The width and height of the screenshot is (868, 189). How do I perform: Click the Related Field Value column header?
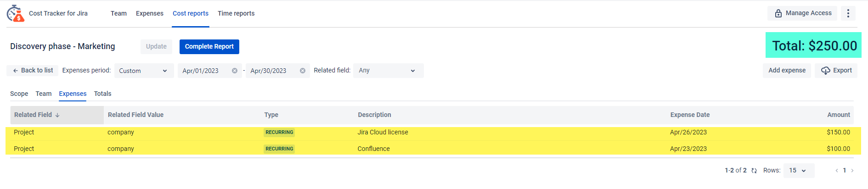coord(136,115)
